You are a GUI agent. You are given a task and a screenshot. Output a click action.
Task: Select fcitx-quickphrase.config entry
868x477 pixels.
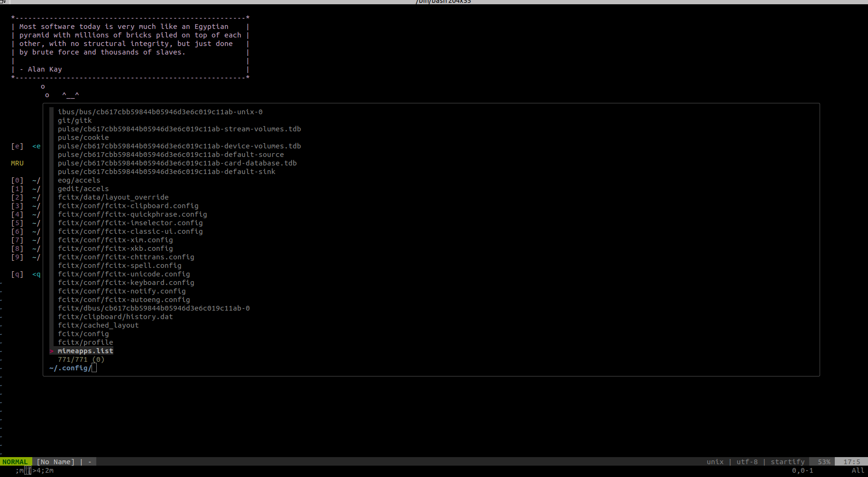pyautogui.click(x=132, y=214)
